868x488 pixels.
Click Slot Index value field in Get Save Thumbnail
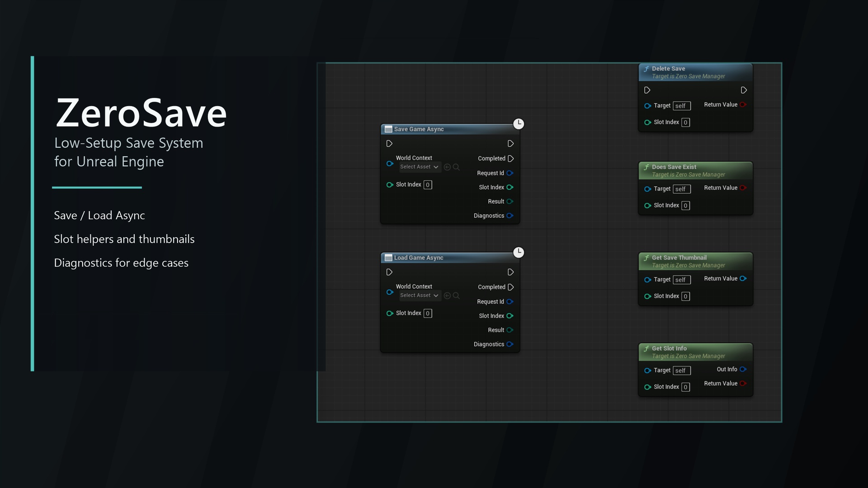(x=686, y=296)
